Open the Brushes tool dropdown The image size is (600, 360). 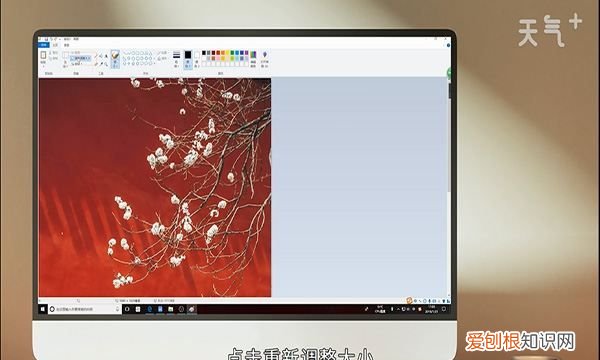[x=116, y=59]
